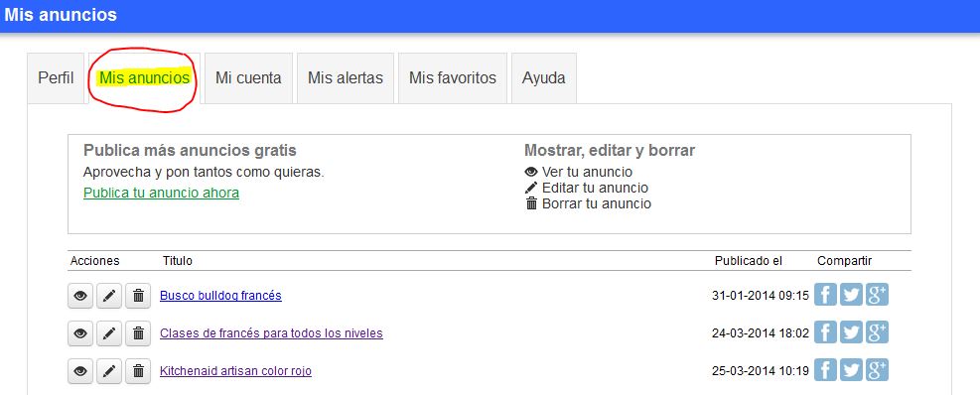The image size is (980, 395).
Task: Delete the Kitchenaid artisan ad
Action: (138, 371)
